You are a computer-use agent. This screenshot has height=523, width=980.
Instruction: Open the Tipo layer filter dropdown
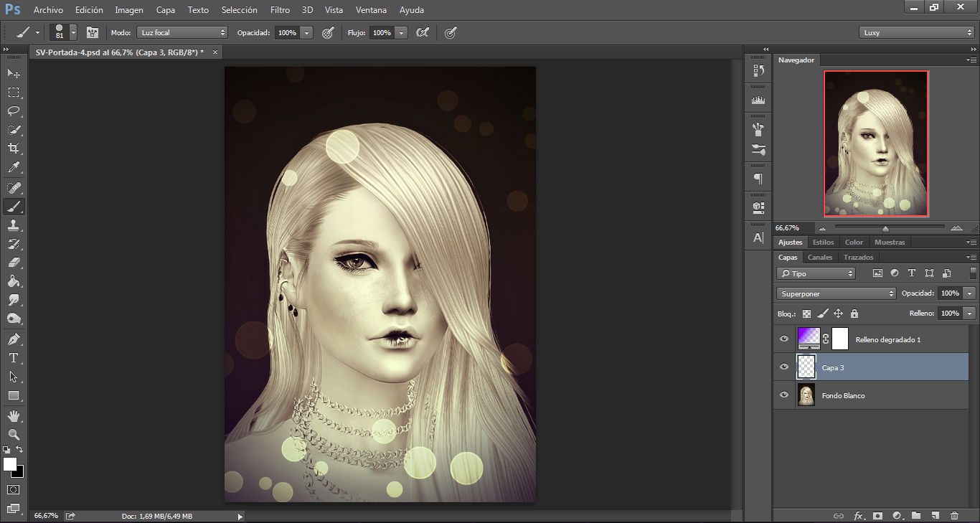click(816, 273)
